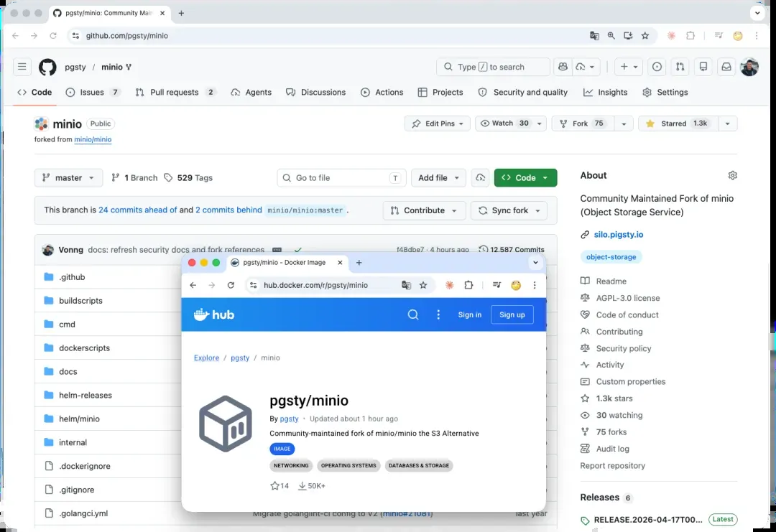Open the Discussions tab

[x=315, y=93]
